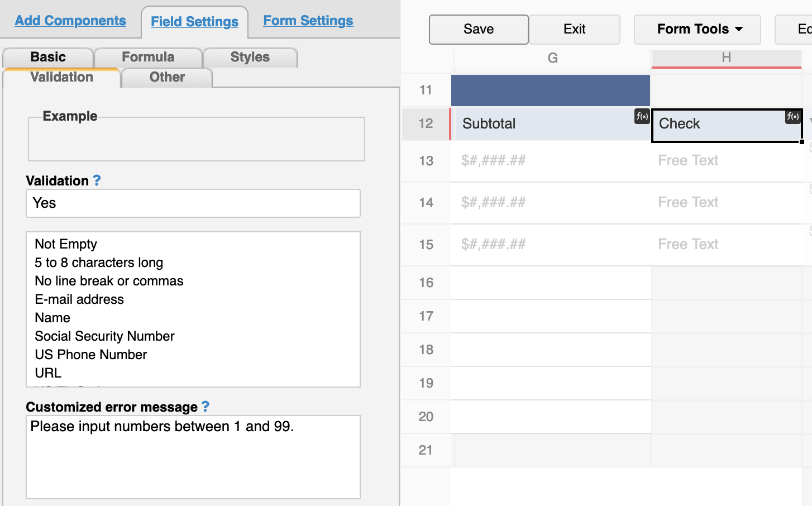
Task: Select column H header
Action: [x=727, y=58]
